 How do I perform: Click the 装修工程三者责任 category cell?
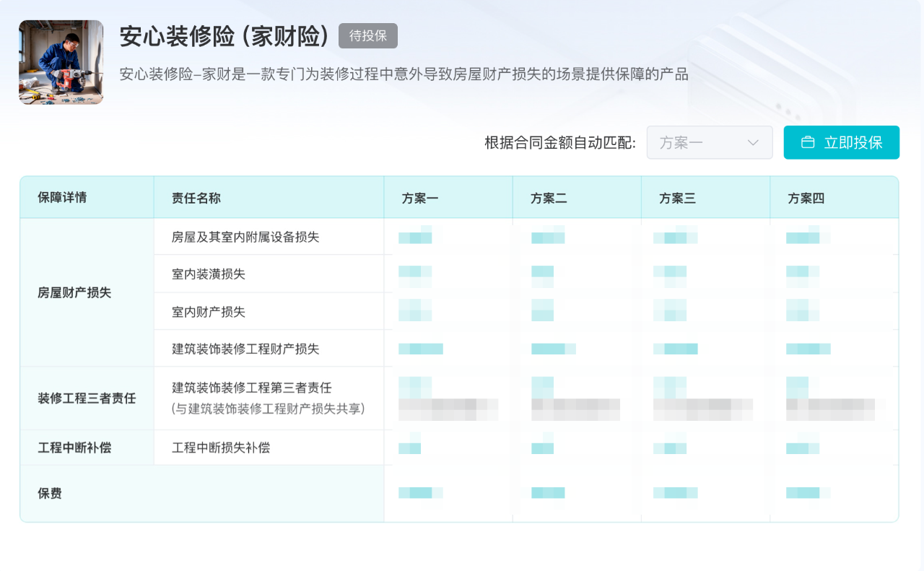pos(87,398)
